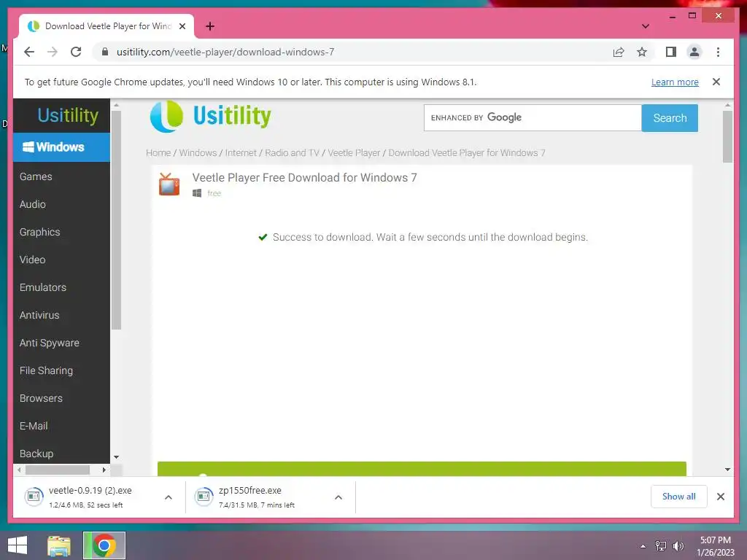
Task: Go back to previous page
Action: pos(29,52)
